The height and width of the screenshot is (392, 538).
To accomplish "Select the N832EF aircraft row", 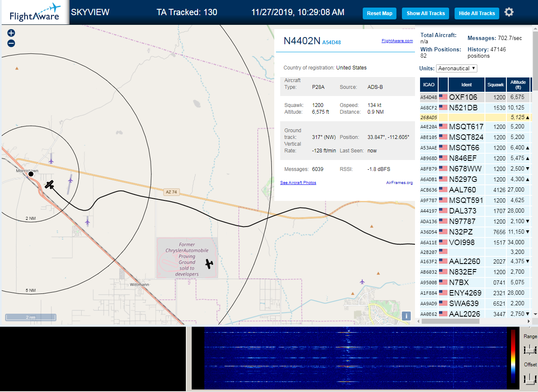I will (x=475, y=272).
